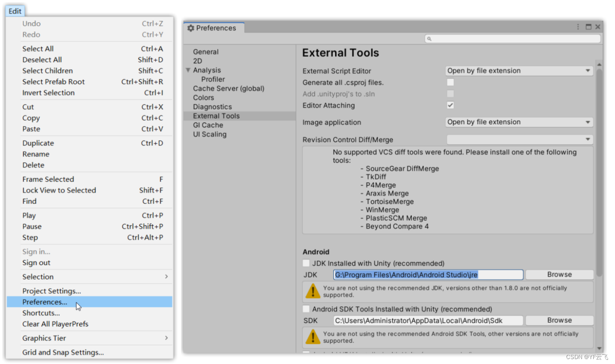Choose Rename from the Edit menu
This screenshot has height=364, width=615.
tap(90, 154)
